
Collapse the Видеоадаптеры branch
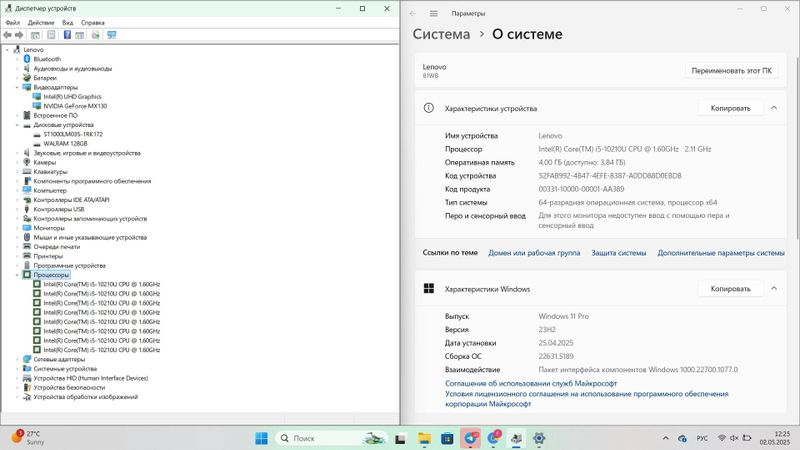[17, 87]
